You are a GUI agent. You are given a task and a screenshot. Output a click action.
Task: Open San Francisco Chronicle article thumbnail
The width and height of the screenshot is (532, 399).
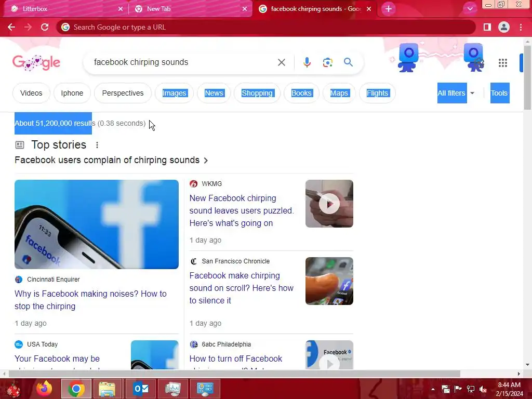tap(329, 281)
